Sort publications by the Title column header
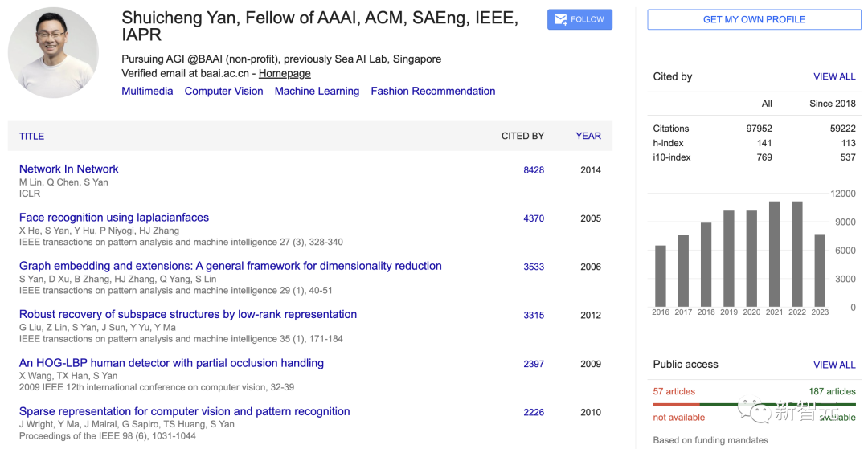This screenshot has width=868, height=449. [x=31, y=137]
